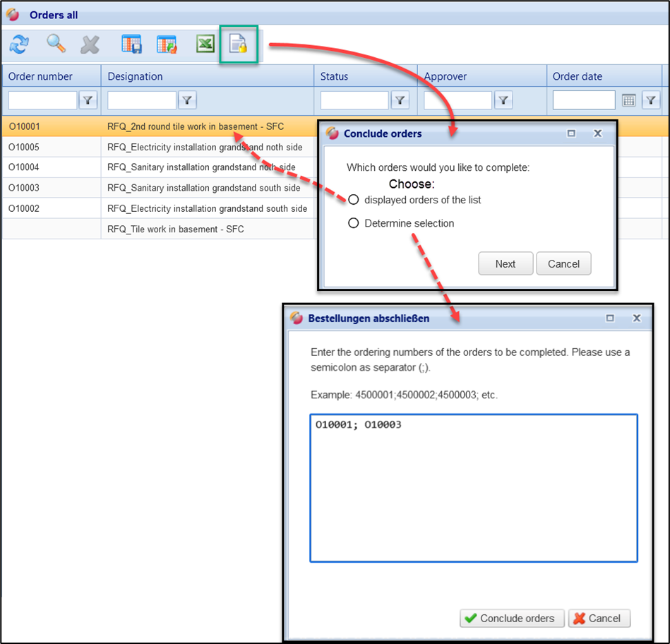Open the Order number filter dropdown
This screenshot has height=644, width=670.
click(88, 100)
